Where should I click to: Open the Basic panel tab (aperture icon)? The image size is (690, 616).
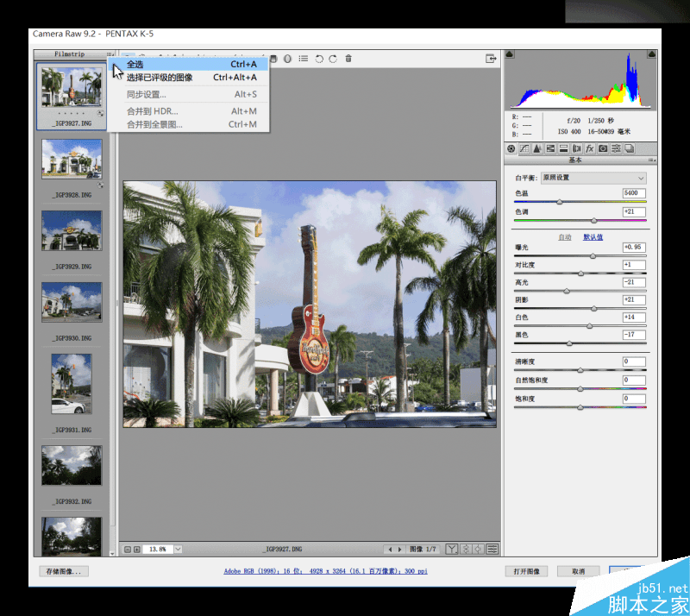click(511, 149)
